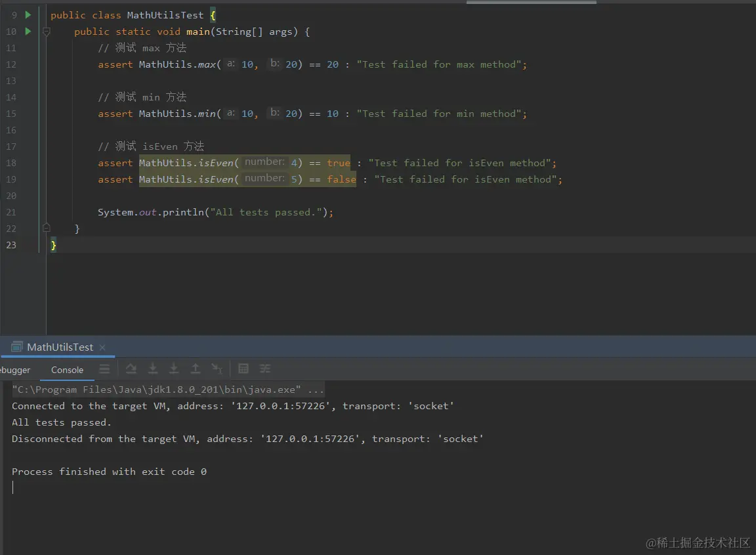
Task: Click the 'Process finished with exit code 0' line
Action: 110,472
